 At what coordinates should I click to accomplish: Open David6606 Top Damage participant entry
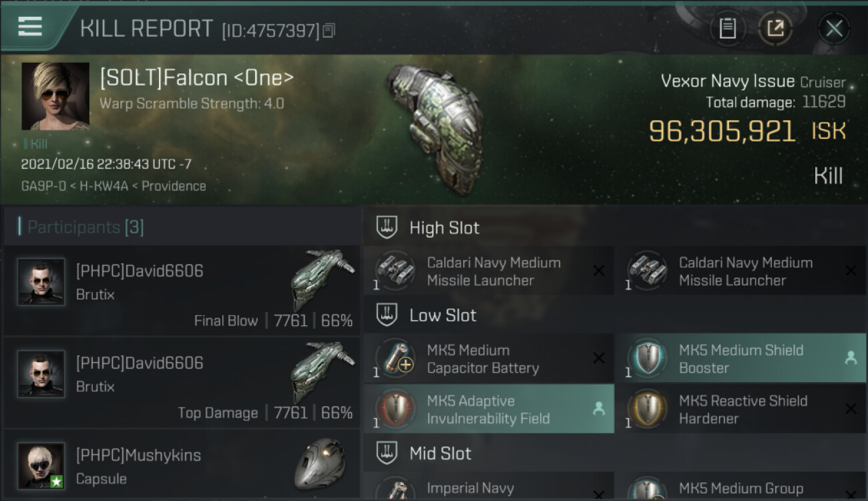tap(182, 383)
